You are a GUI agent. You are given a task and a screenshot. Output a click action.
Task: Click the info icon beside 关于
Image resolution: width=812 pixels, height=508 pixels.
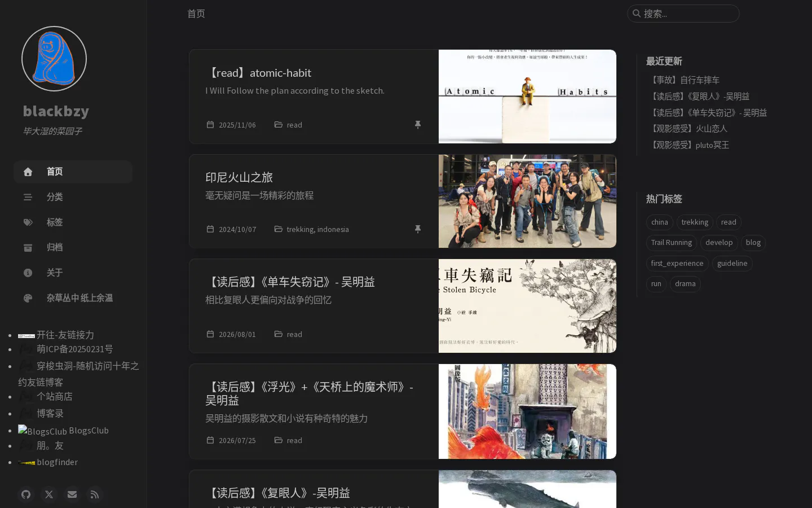28,273
